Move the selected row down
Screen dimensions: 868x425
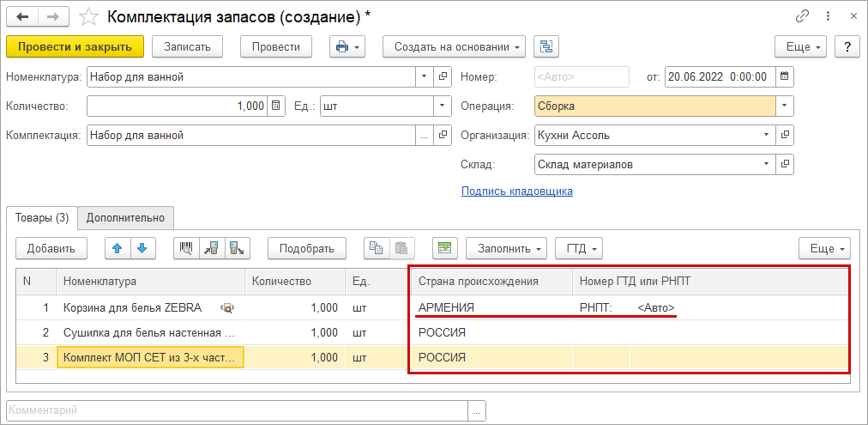(x=142, y=248)
